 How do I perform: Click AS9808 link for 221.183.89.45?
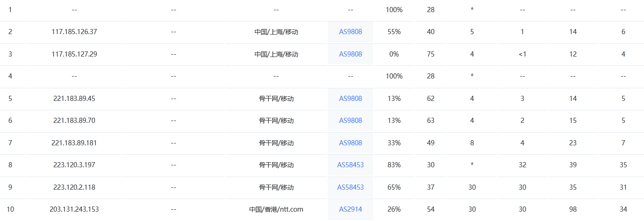tap(350, 99)
